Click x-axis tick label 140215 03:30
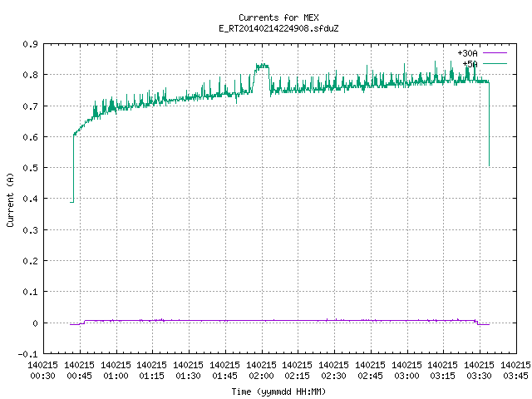532x399 pixels. (480, 370)
